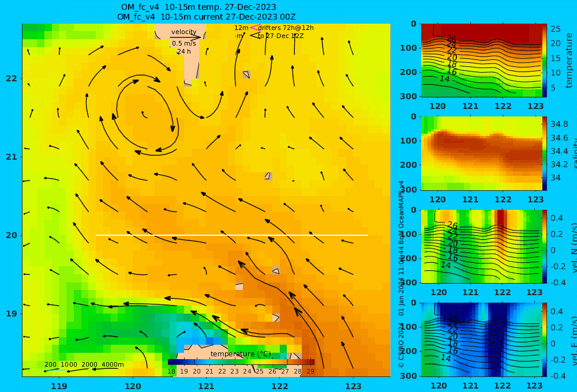Click the velocity scale arrow in the legend

pos(185,37)
